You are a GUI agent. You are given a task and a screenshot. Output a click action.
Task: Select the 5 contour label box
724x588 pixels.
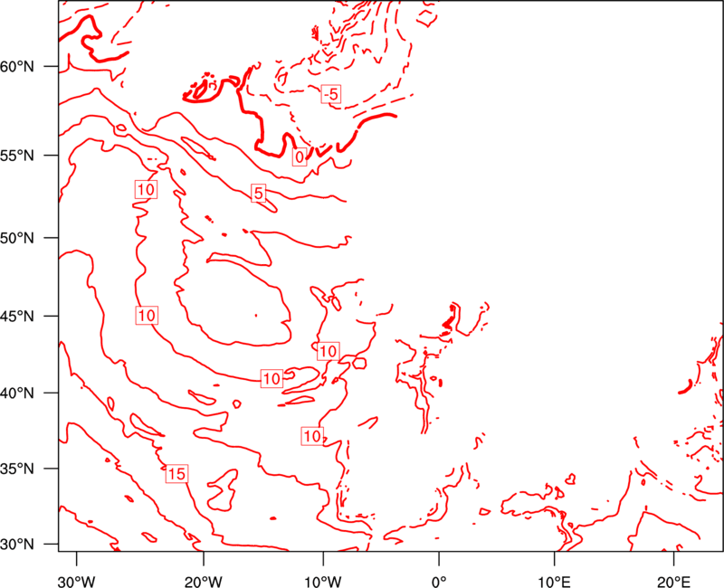[259, 193]
